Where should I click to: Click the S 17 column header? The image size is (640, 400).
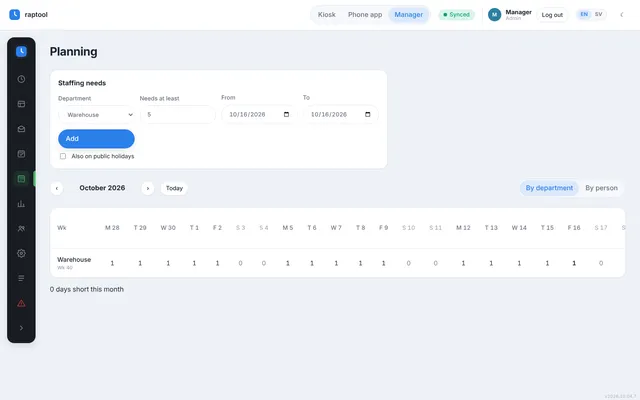pyautogui.click(x=601, y=228)
